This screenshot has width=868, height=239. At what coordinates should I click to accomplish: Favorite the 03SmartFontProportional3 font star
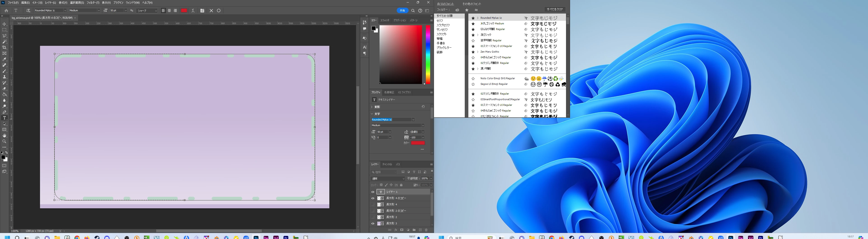(x=473, y=100)
